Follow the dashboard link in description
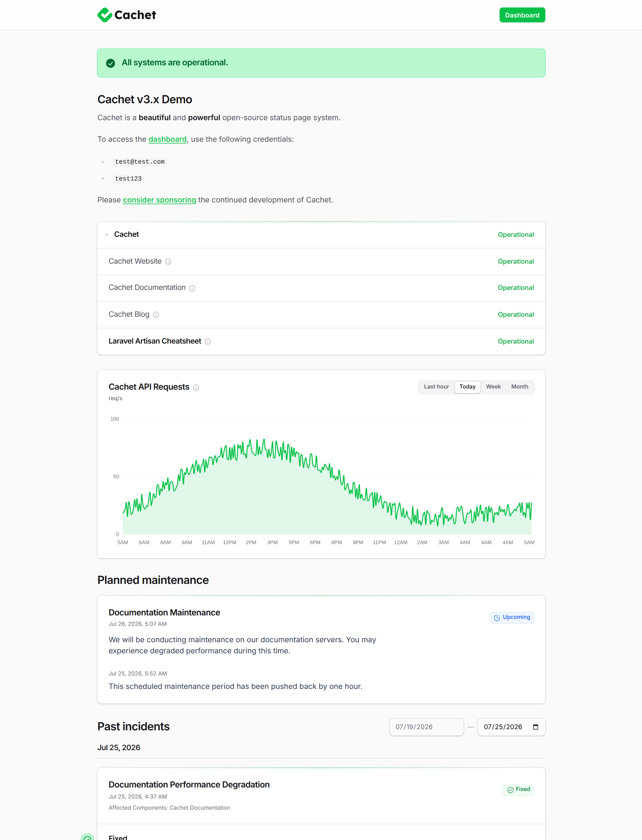 (167, 139)
